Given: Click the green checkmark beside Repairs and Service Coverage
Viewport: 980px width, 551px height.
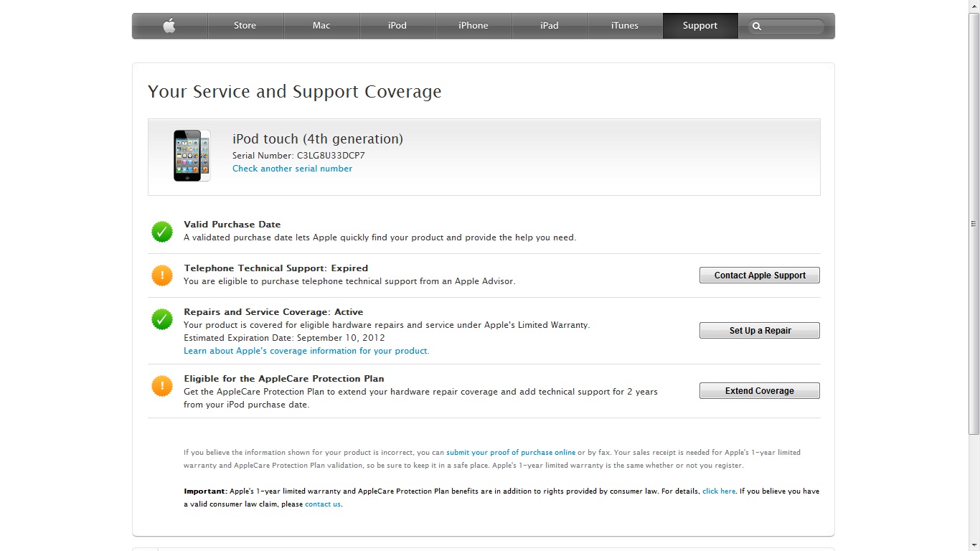Looking at the screenshot, I should pyautogui.click(x=162, y=319).
